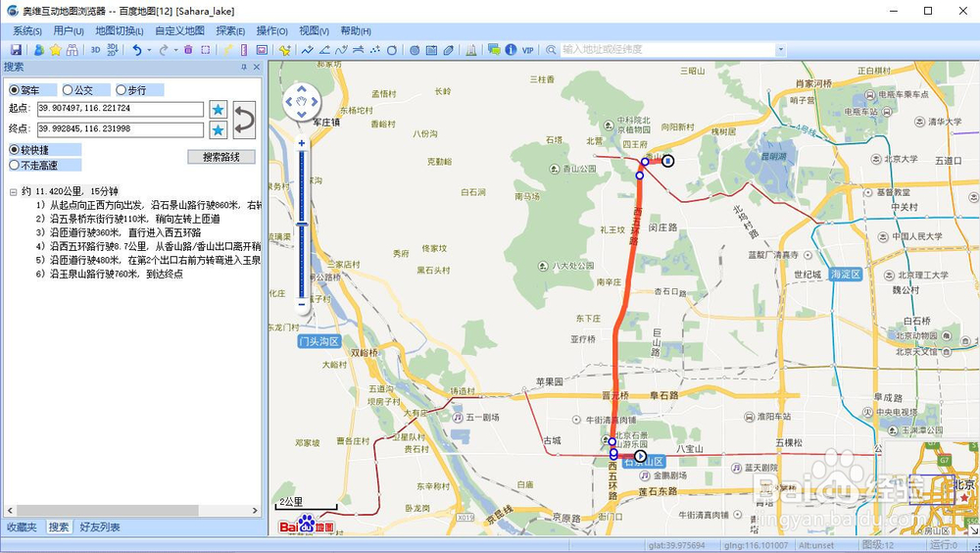This screenshot has height=553, width=980.
Task: Click the draw points dotted tool icon
Action: click(375, 50)
